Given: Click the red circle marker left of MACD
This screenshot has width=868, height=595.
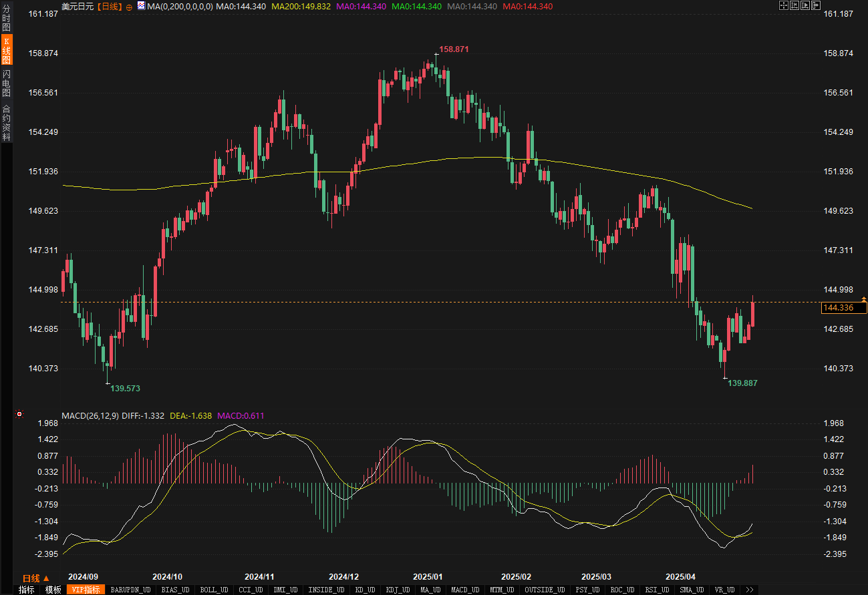Looking at the screenshot, I should click(19, 415).
